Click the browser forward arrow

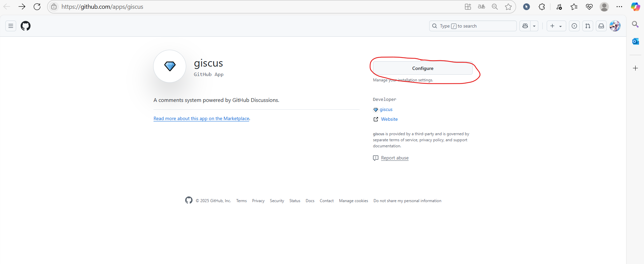22,7
